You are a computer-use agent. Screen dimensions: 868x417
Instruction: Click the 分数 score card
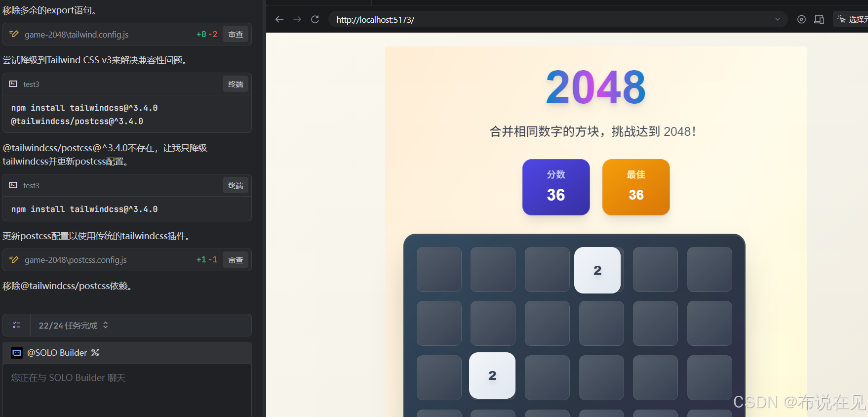pos(556,187)
